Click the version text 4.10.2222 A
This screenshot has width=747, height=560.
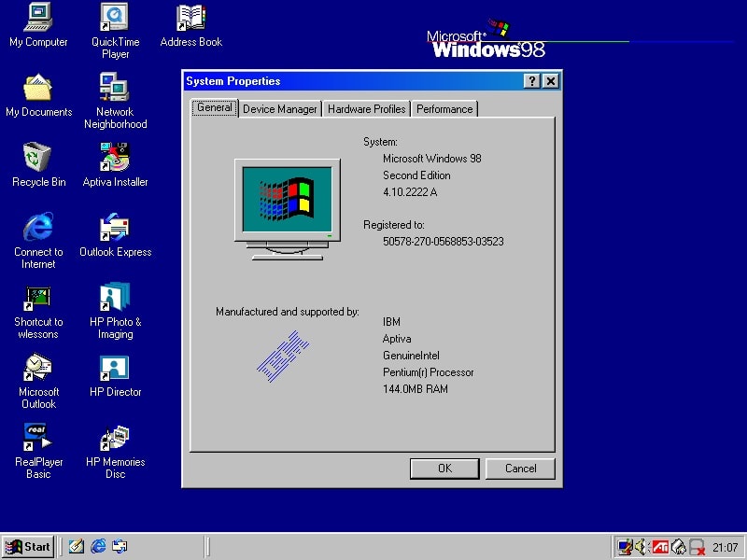click(410, 192)
